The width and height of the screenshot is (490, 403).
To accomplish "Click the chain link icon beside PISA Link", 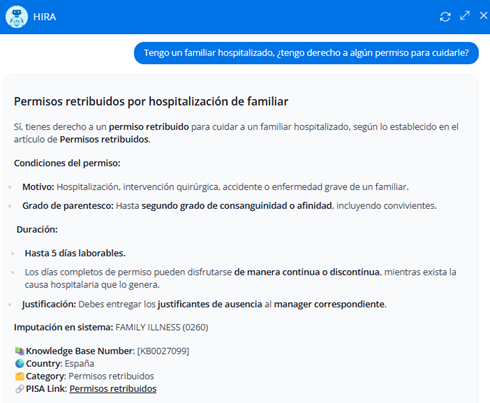I will [x=20, y=389].
